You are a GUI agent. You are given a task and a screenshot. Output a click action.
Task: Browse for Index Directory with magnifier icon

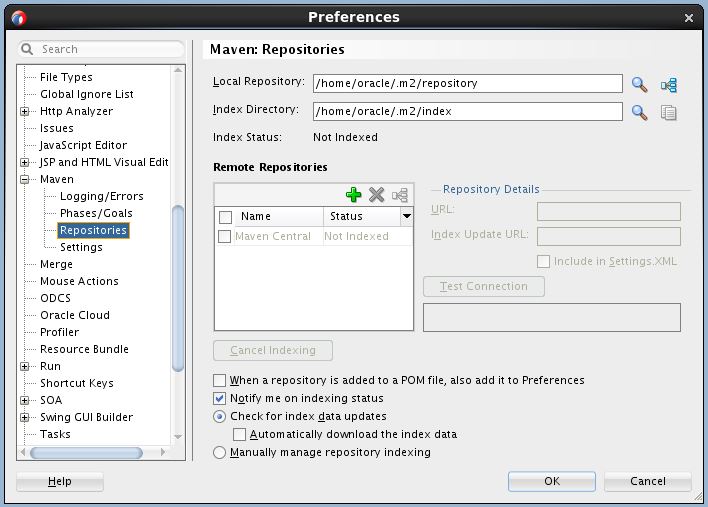[640, 112]
